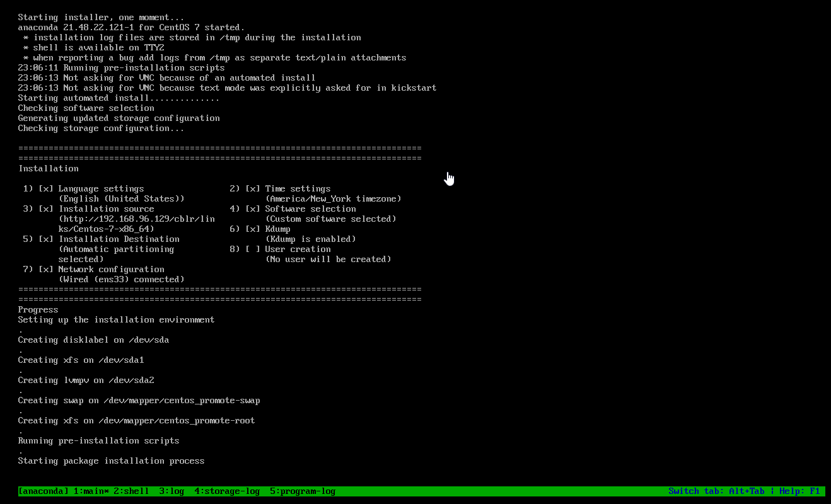This screenshot has height=504, width=831.
Task: Select the 'Installation Destination' option text
Action: click(x=119, y=239)
